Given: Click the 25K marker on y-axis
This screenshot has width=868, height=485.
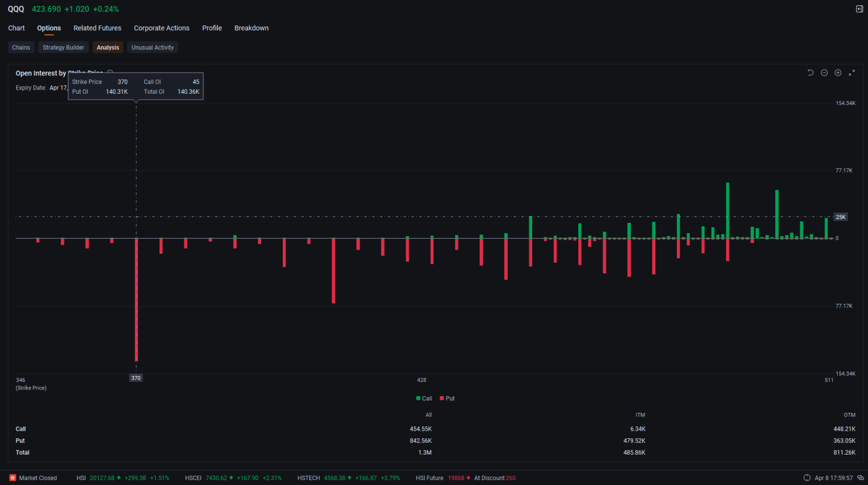Looking at the screenshot, I should [x=840, y=217].
